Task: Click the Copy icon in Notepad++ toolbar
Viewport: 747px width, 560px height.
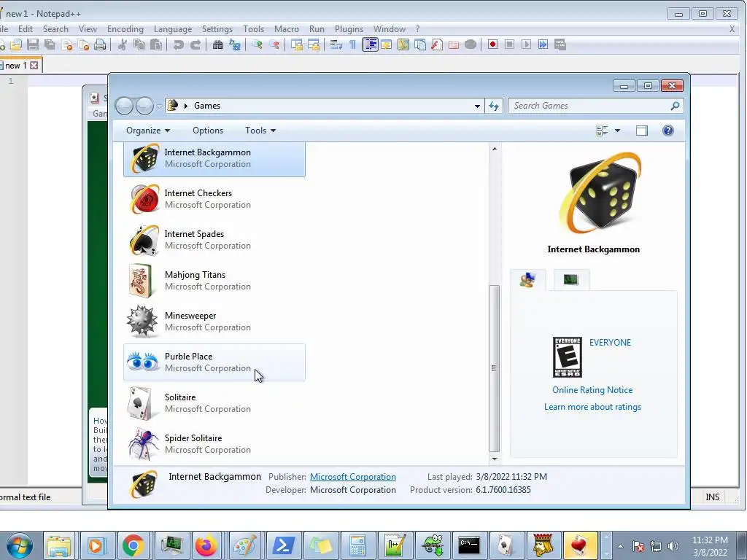Action: click(x=139, y=44)
